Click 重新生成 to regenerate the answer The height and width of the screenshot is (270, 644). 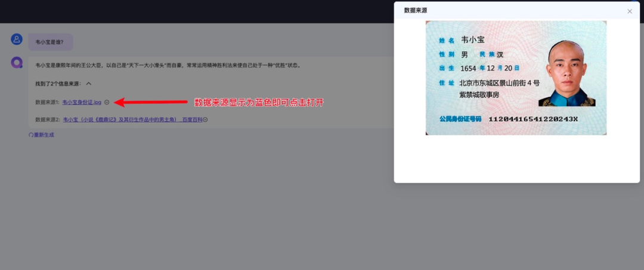(41, 134)
